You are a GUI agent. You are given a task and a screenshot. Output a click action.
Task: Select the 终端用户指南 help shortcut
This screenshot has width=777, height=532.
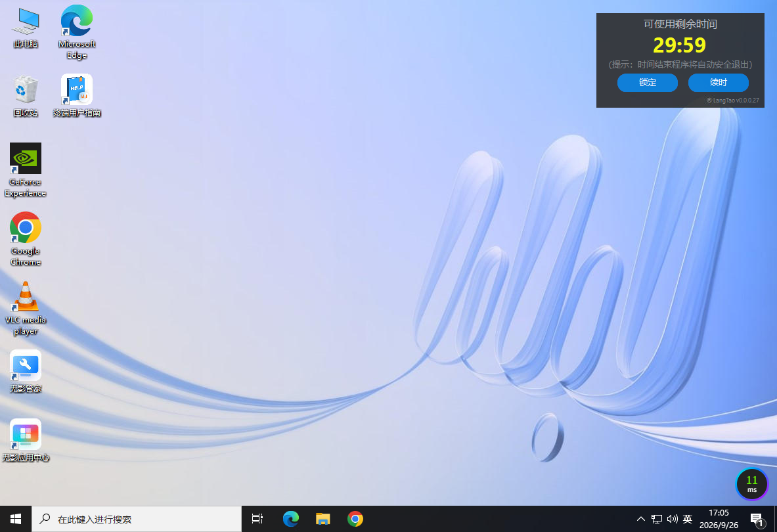[77, 96]
